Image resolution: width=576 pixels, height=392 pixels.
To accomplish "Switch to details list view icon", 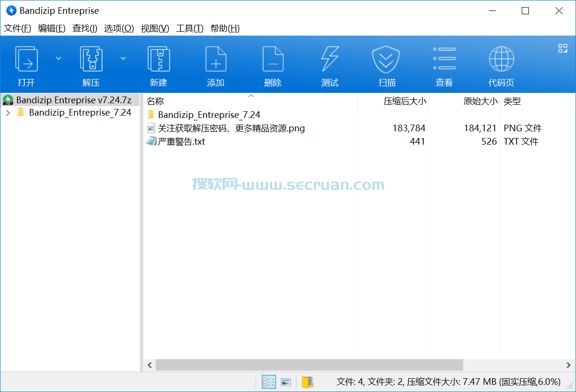I will tap(269, 382).
